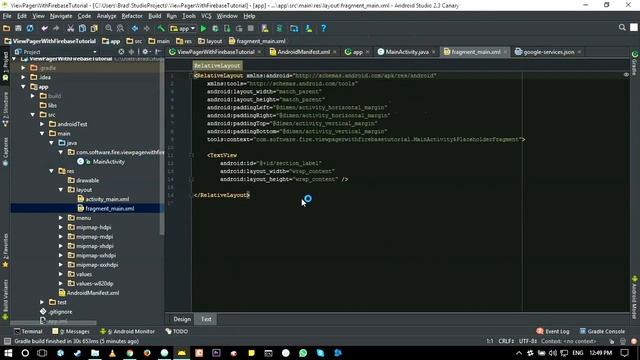Open the Terminal tool window

pos(28,331)
